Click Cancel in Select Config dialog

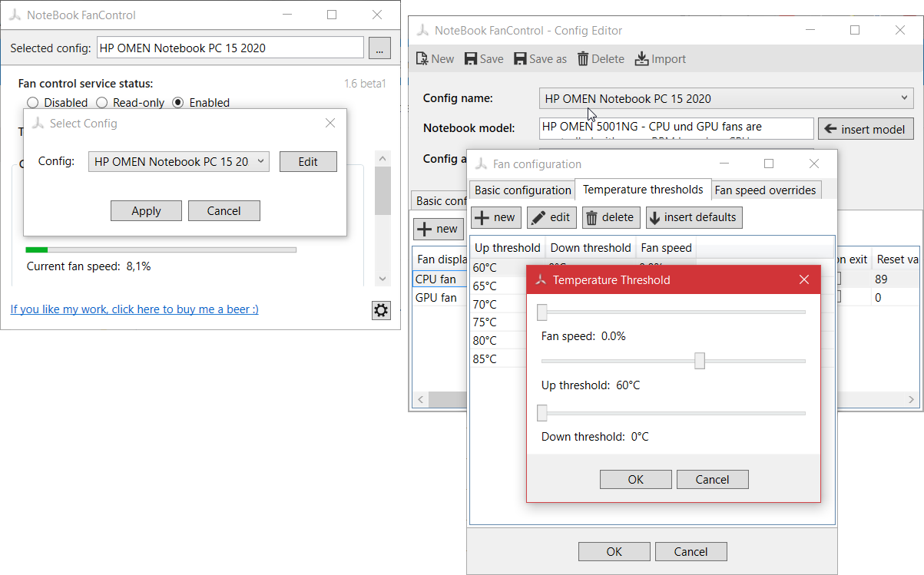click(x=224, y=210)
